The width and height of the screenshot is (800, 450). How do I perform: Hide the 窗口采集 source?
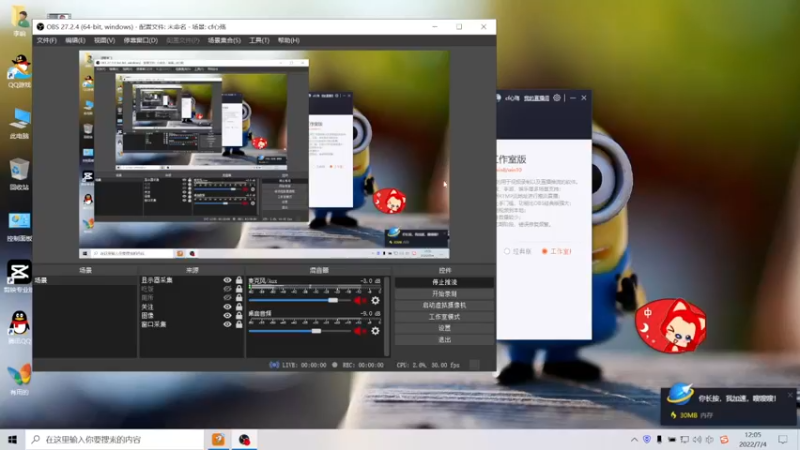click(227, 324)
